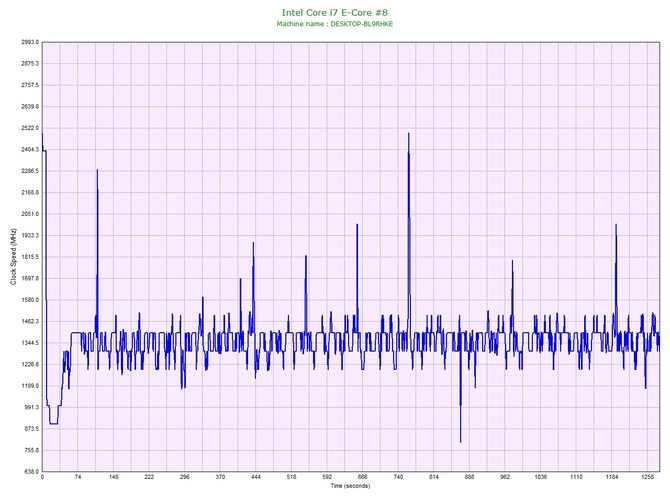Click the 2639.8 y-axis value
The image size is (670, 503).
coord(30,107)
